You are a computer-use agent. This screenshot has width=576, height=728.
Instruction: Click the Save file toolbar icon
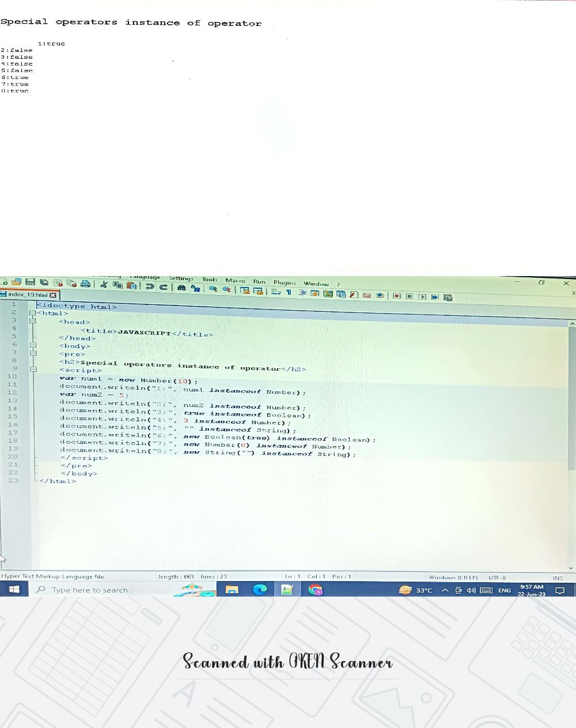pyautogui.click(x=29, y=282)
